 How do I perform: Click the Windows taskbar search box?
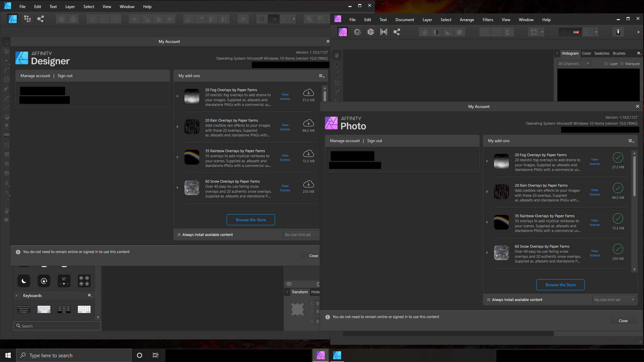pos(74,355)
